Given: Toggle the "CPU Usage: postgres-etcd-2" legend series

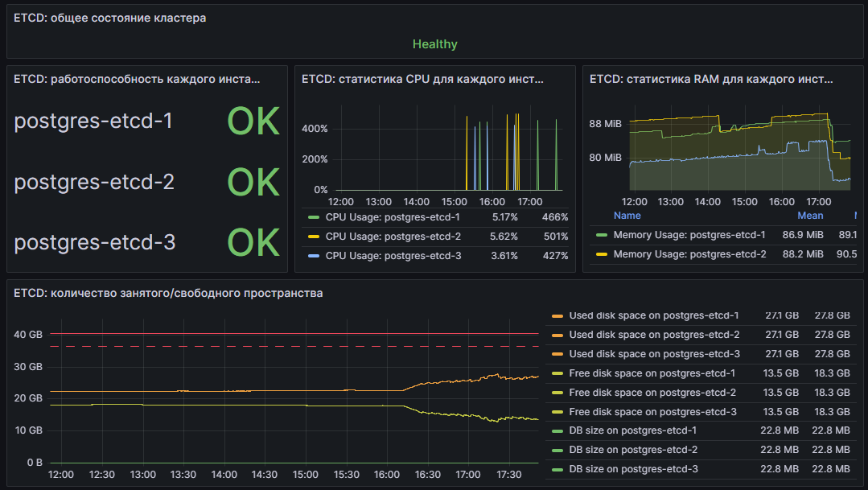Looking at the screenshot, I should (393, 237).
